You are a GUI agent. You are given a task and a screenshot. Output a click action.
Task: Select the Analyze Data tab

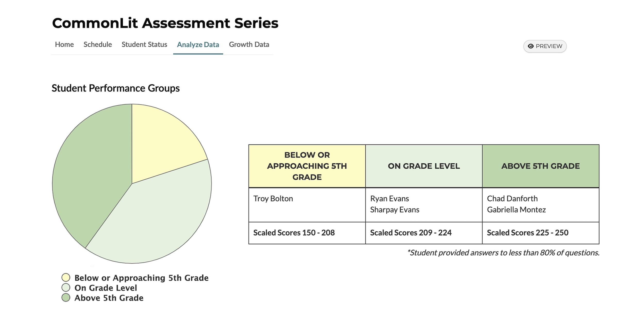198,44
